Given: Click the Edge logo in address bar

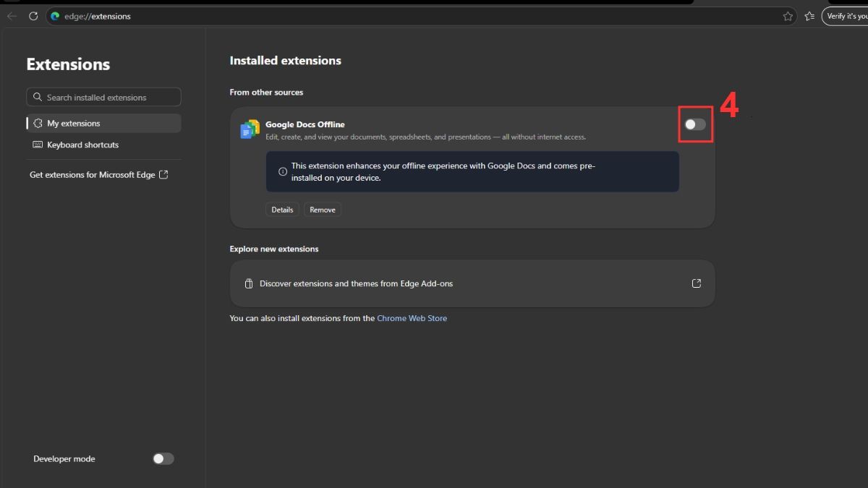Looking at the screenshot, I should pyautogui.click(x=54, y=16).
